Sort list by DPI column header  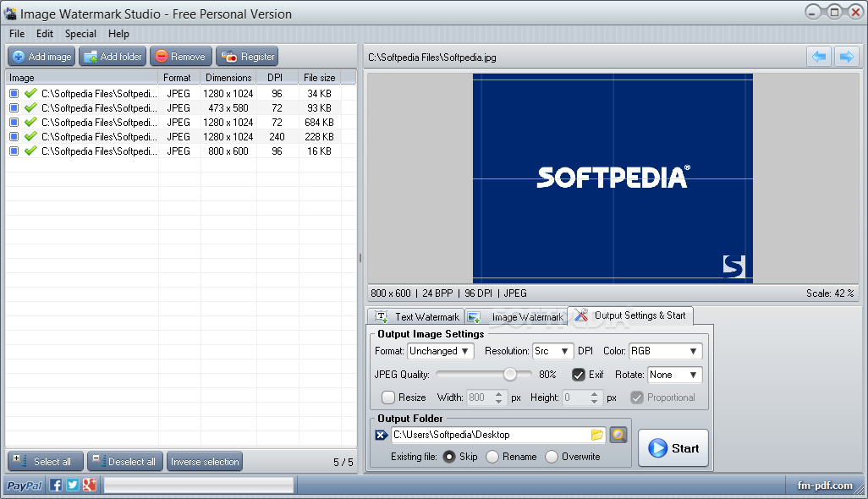275,78
